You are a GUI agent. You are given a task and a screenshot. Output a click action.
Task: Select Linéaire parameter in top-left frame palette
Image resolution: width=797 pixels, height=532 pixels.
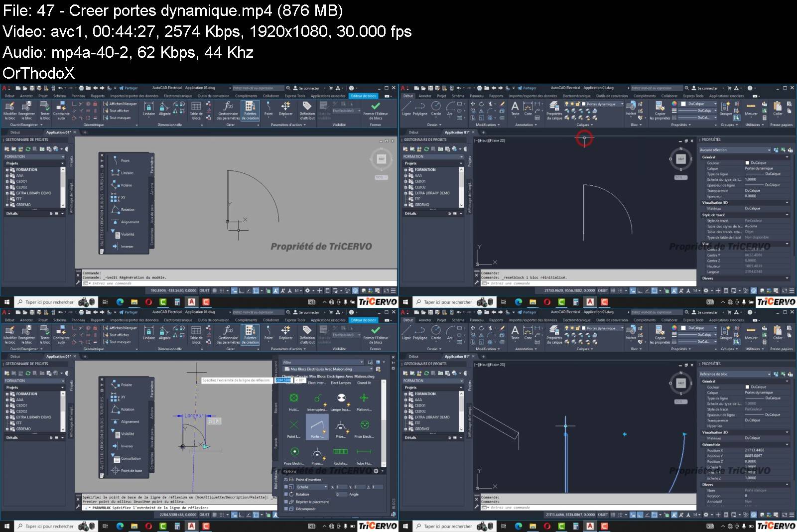pos(122,173)
